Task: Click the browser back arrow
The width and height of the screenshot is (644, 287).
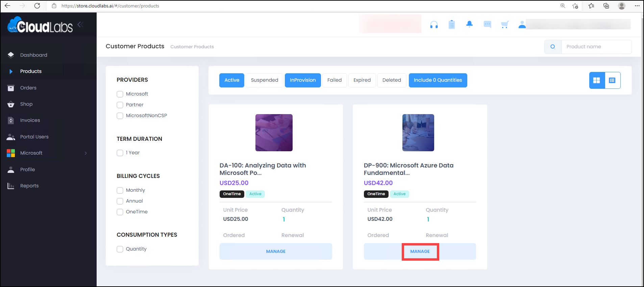Action: point(7,6)
